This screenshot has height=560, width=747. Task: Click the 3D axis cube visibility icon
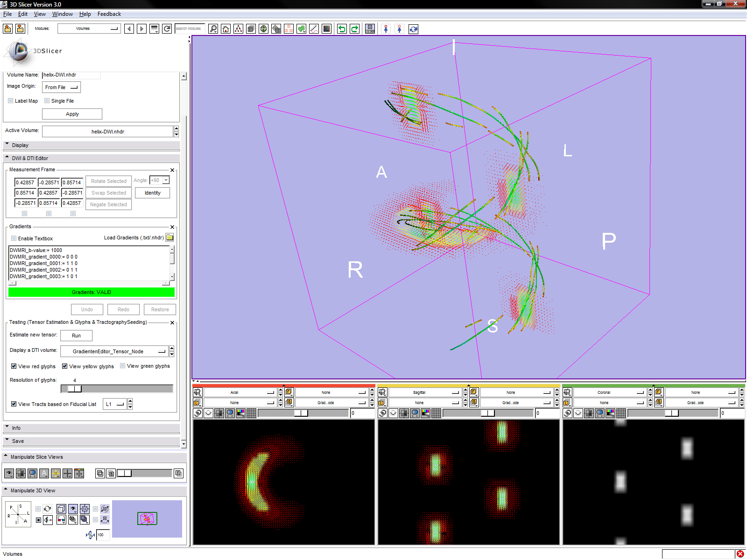[62, 509]
